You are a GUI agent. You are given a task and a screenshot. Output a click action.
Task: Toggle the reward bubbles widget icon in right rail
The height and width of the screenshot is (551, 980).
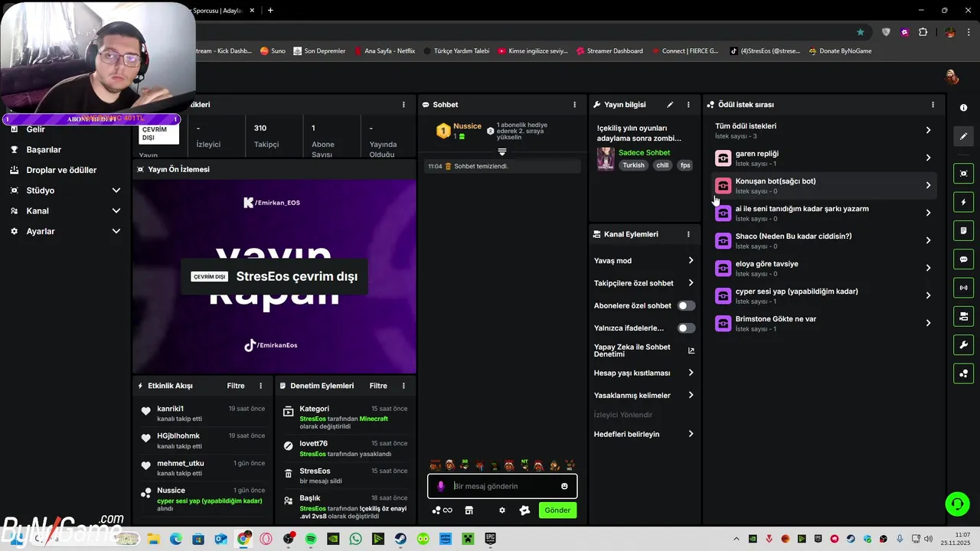point(963,373)
